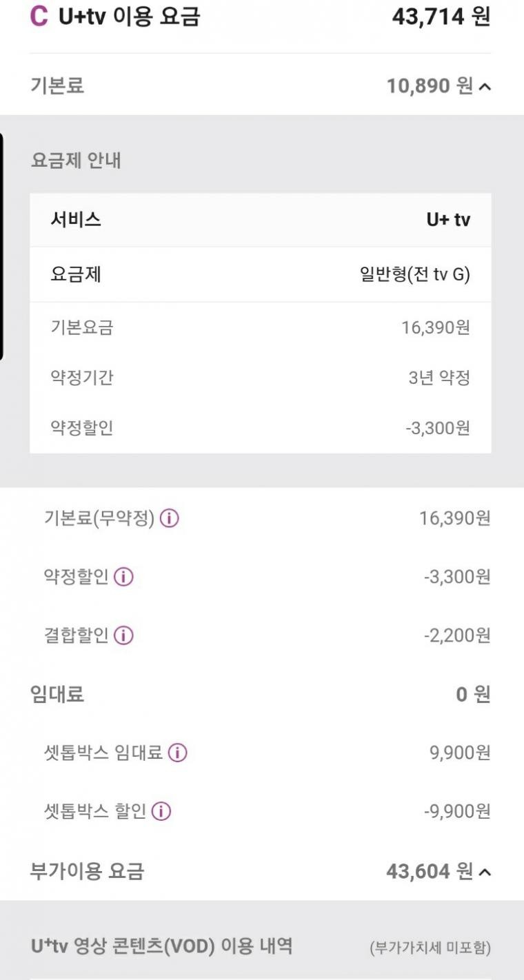Tap the 서비스 U+ tv table row
This screenshot has width=524, height=980.
[261, 220]
